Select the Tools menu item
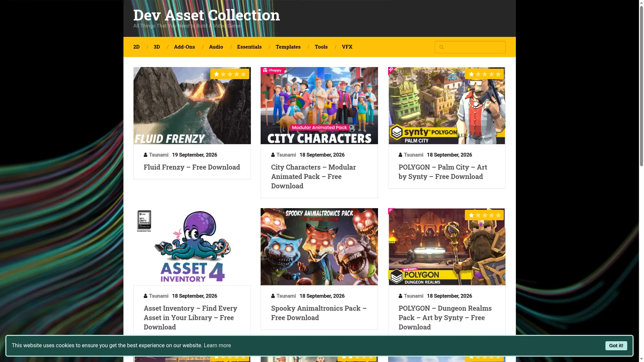Screen dimensions: 644x362 pos(321,47)
